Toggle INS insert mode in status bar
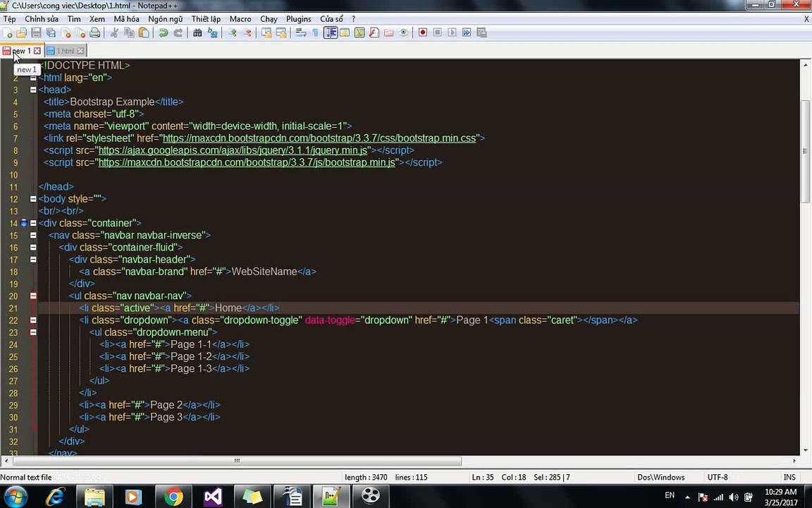 pyautogui.click(x=789, y=478)
